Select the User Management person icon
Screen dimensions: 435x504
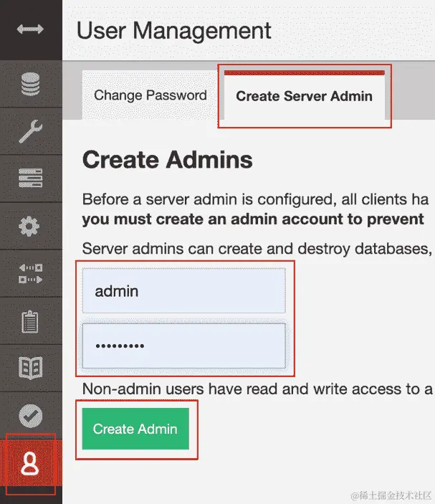(30, 463)
